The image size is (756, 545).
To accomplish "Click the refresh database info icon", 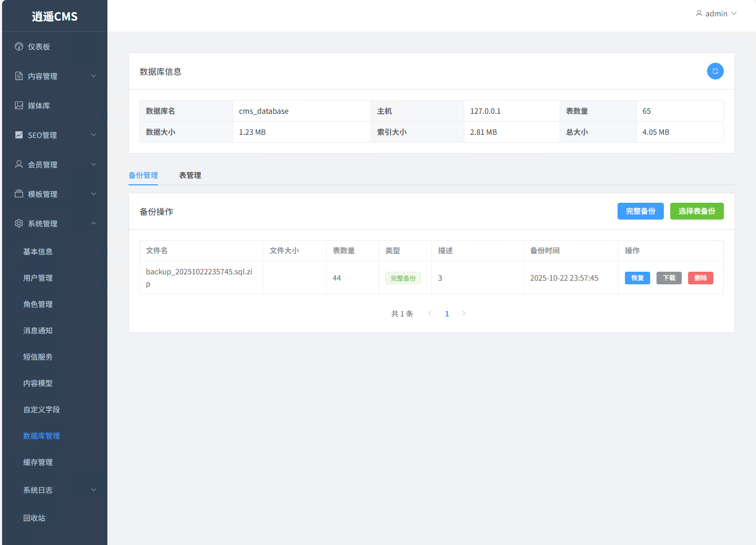I will tap(715, 71).
